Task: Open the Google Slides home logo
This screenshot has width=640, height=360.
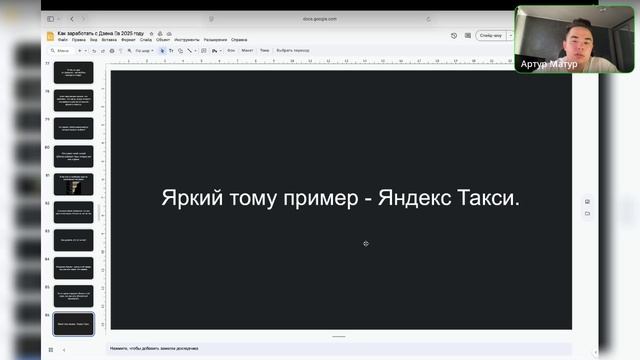Action: point(50,36)
